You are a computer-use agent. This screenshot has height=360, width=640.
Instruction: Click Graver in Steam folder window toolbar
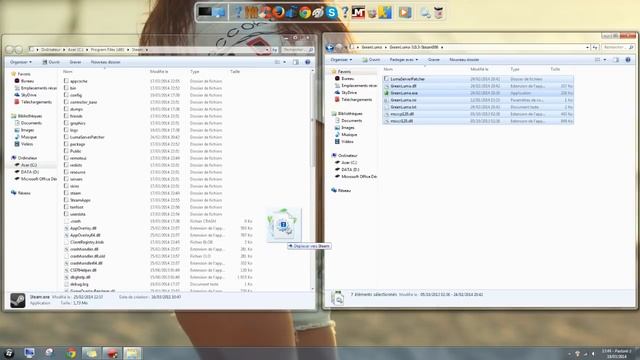pyautogui.click(x=75, y=62)
